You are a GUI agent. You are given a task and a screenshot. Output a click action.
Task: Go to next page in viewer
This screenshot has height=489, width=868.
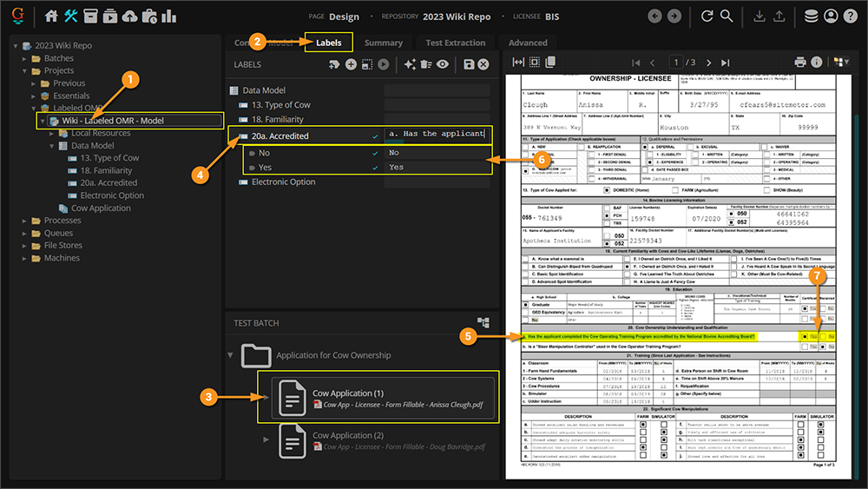(x=709, y=63)
